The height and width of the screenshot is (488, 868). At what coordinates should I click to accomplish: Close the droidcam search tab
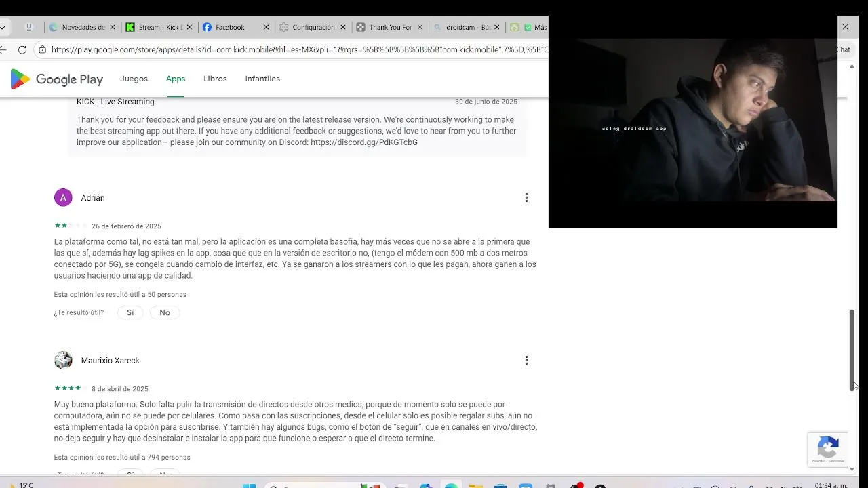click(x=497, y=27)
